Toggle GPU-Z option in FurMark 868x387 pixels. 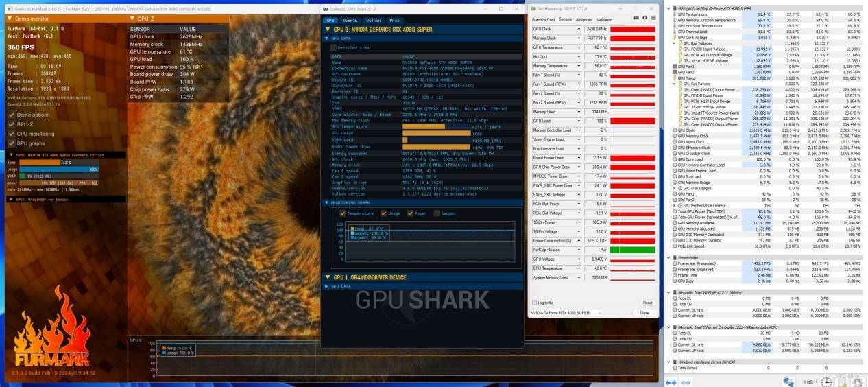(x=12, y=124)
